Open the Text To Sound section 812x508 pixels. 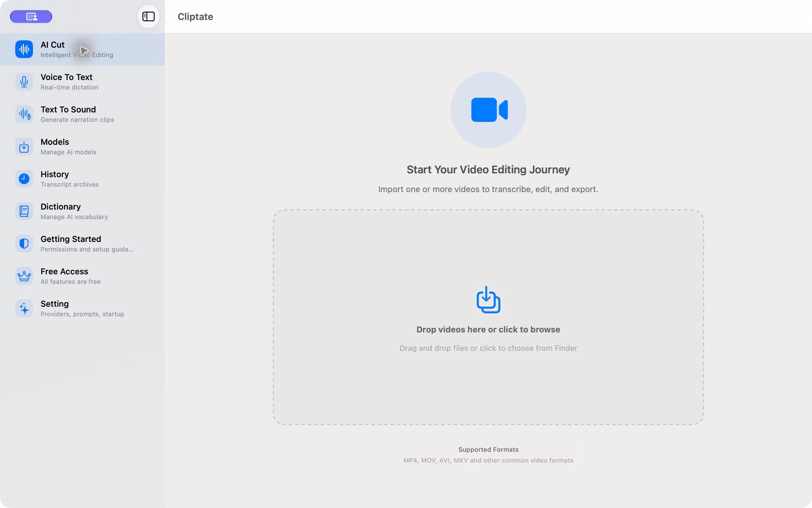pos(82,114)
